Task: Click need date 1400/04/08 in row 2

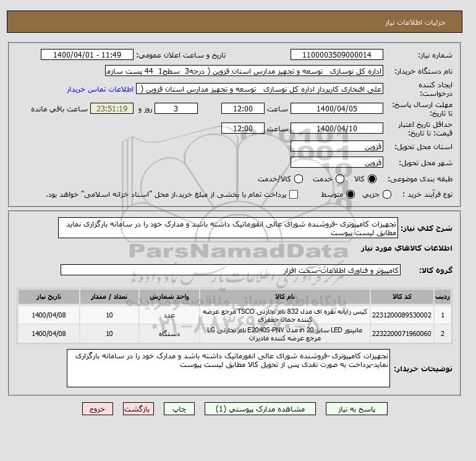Action: (x=49, y=334)
